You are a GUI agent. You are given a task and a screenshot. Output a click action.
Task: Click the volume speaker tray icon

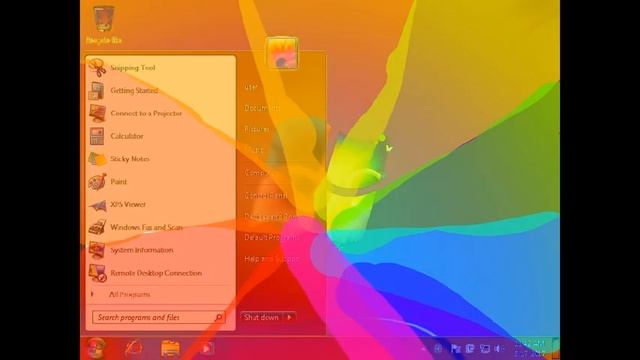click(x=498, y=349)
